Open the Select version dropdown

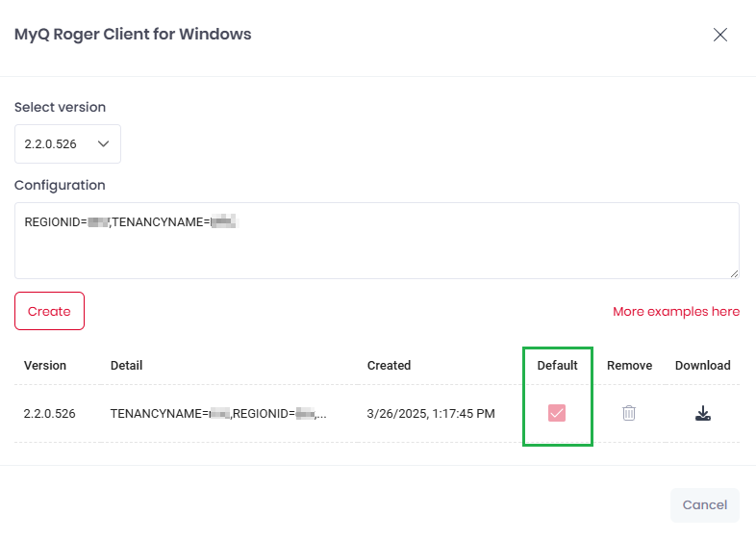point(67,143)
